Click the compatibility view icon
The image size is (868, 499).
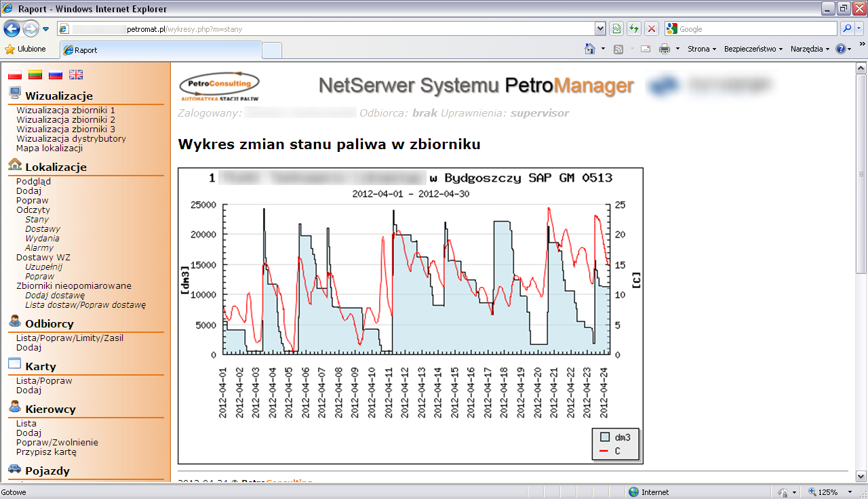tap(616, 28)
